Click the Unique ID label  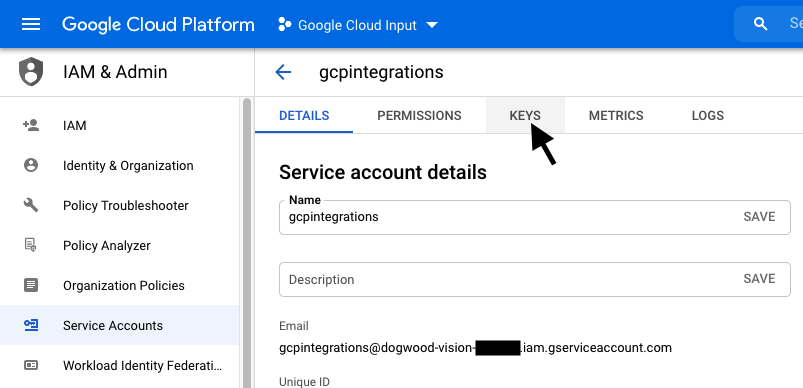pyautogui.click(x=304, y=382)
